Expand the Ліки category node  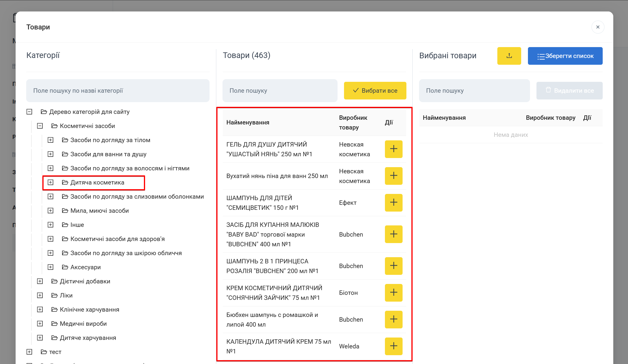point(40,295)
